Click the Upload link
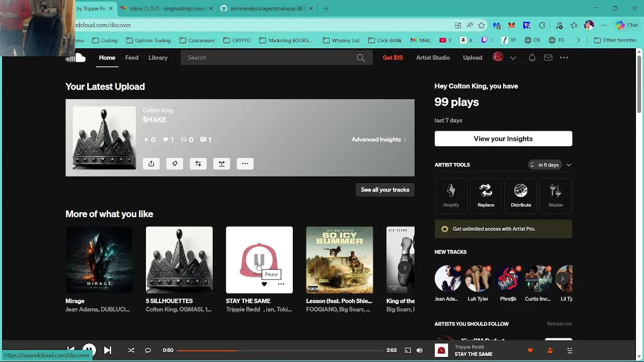Image resolution: width=644 pixels, height=362 pixels. coord(472,58)
